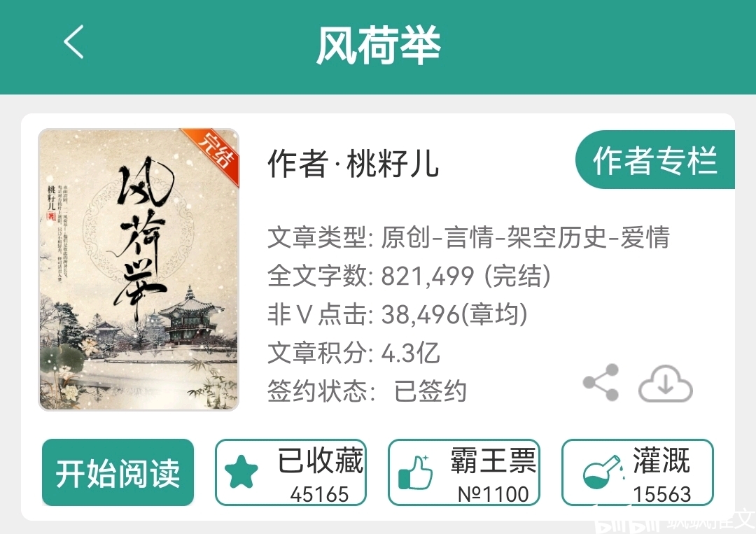Screen dimensions: 756x534
Task: Tap the 灌溉 nutrient button
Action: (638, 472)
